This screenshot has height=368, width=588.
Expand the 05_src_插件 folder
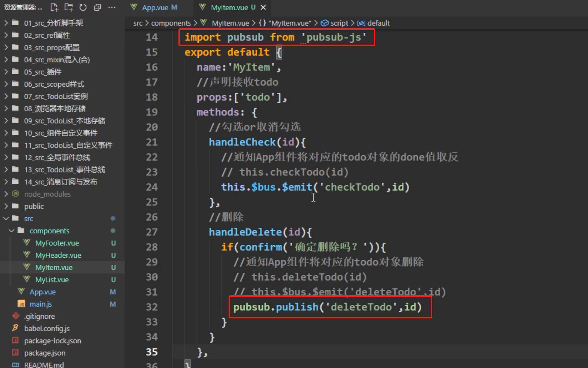[x=6, y=72]
